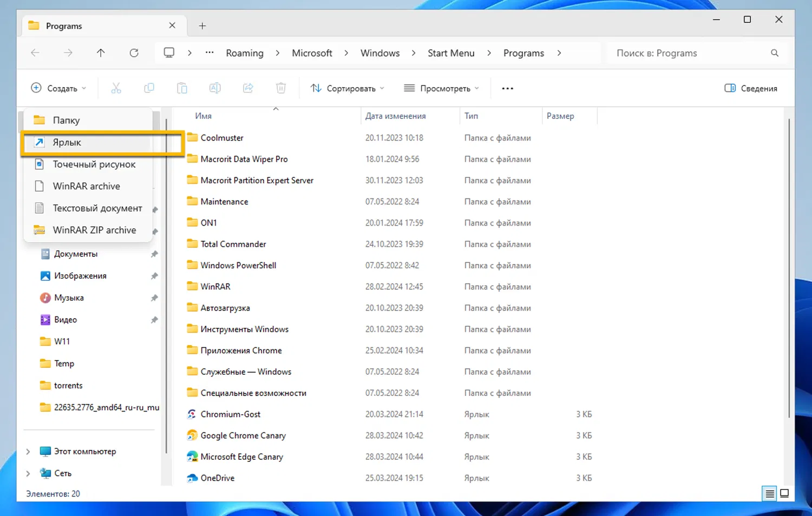Expand the chevron after Programs in the path

coord(559,53)
